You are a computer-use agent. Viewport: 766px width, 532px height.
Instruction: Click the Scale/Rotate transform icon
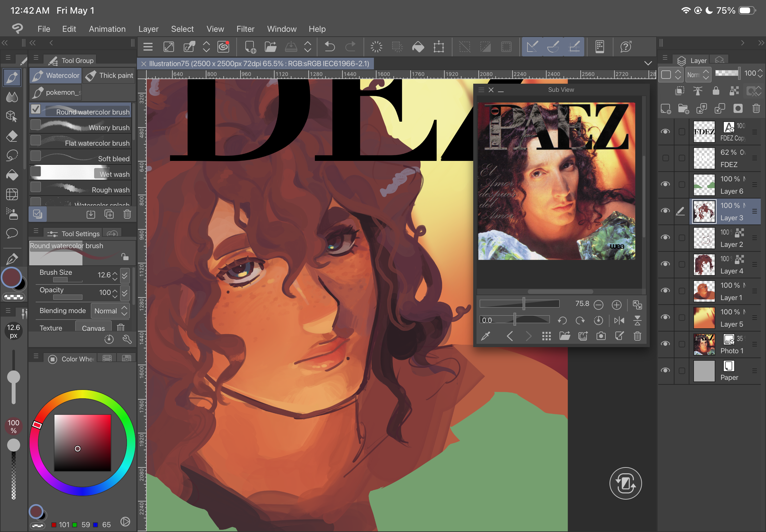coord(439,47)
